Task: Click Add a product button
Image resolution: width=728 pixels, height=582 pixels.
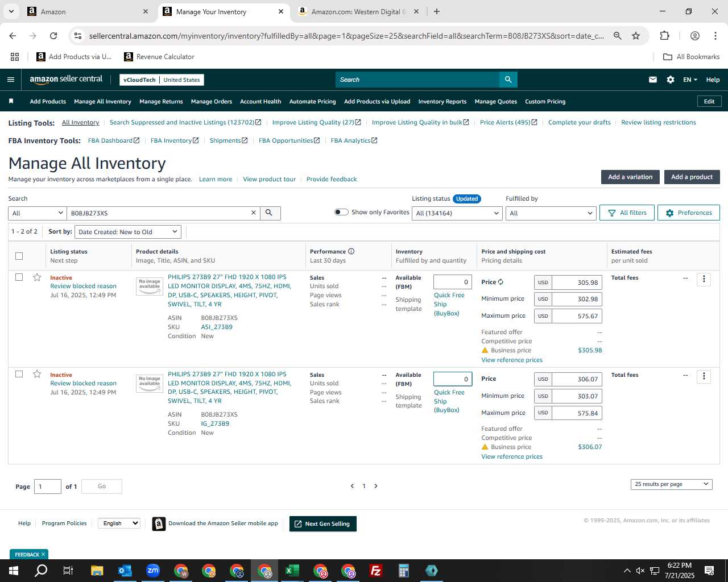Action: point(692,177)
